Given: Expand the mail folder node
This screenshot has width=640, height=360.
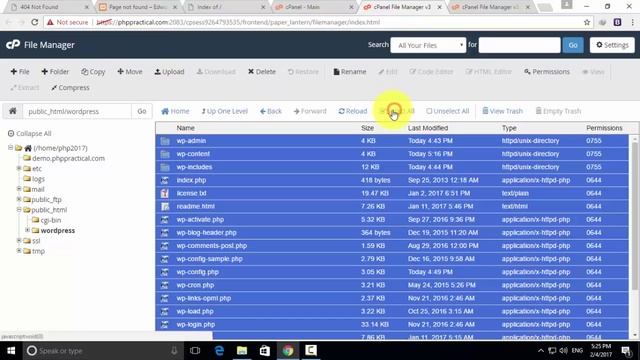Looking at the screenshot, I should [x=19, y=189].
